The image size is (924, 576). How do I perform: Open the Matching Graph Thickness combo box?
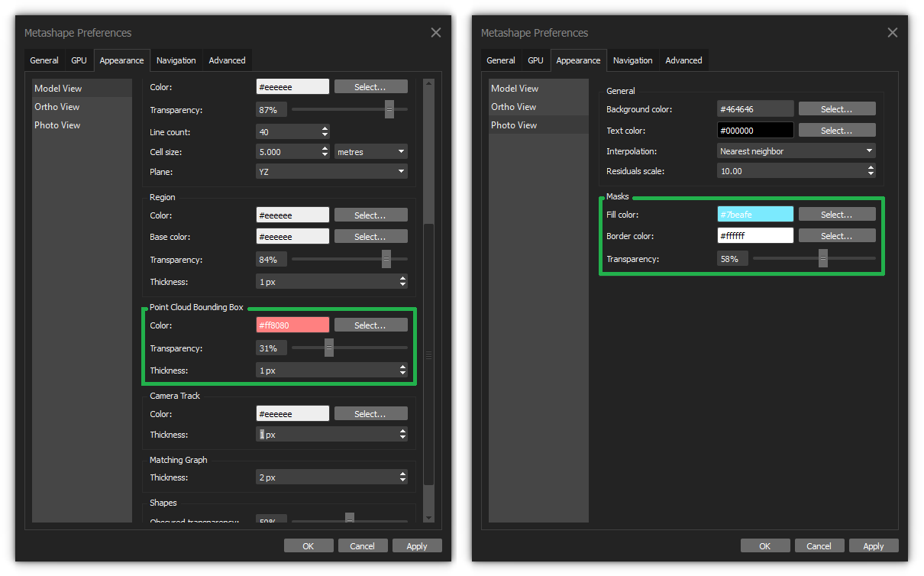[x=331, y=477]
